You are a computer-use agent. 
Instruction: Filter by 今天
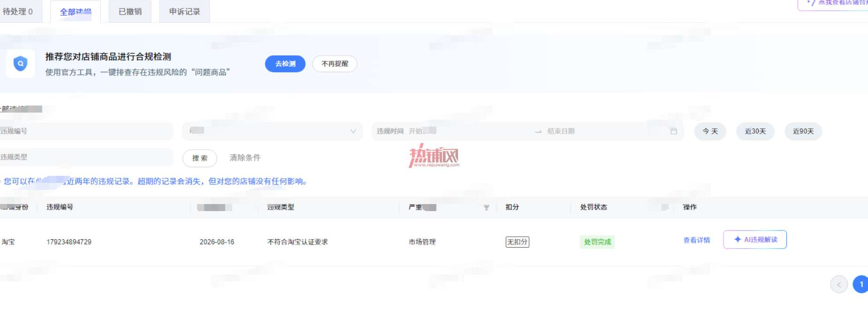(710, 131)
